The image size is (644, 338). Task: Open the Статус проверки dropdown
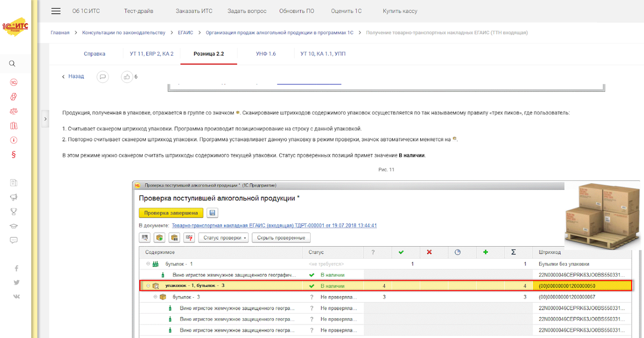pyautogui.click(x=224, y=238)
